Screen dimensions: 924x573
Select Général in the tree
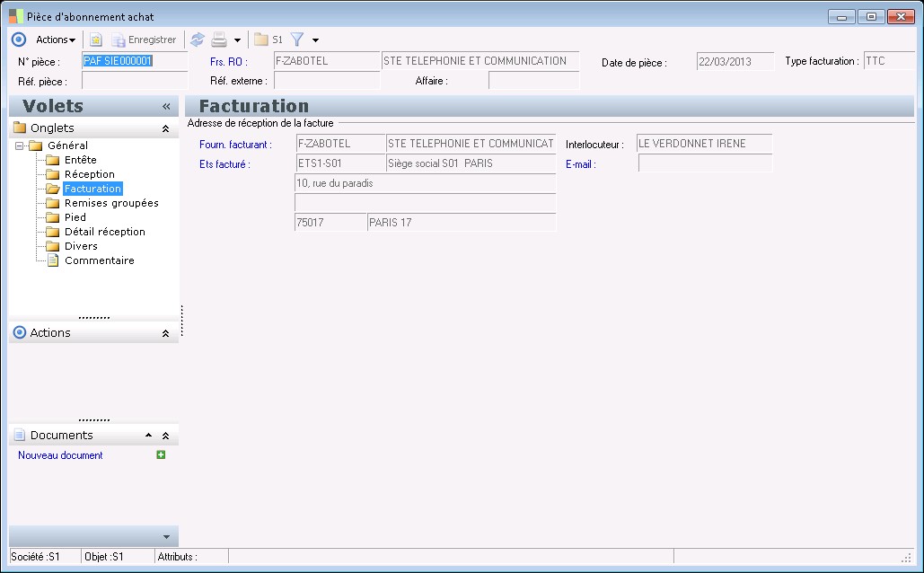67,145
